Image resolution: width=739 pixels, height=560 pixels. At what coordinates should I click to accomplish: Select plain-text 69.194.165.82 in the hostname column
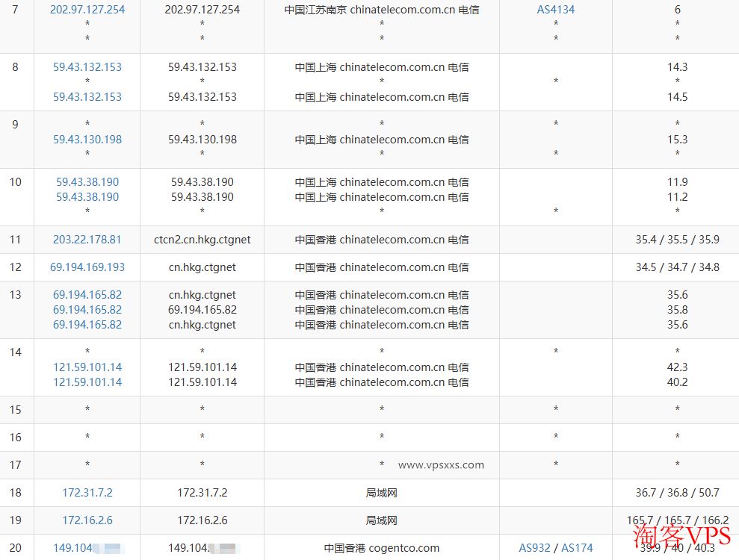202,309
